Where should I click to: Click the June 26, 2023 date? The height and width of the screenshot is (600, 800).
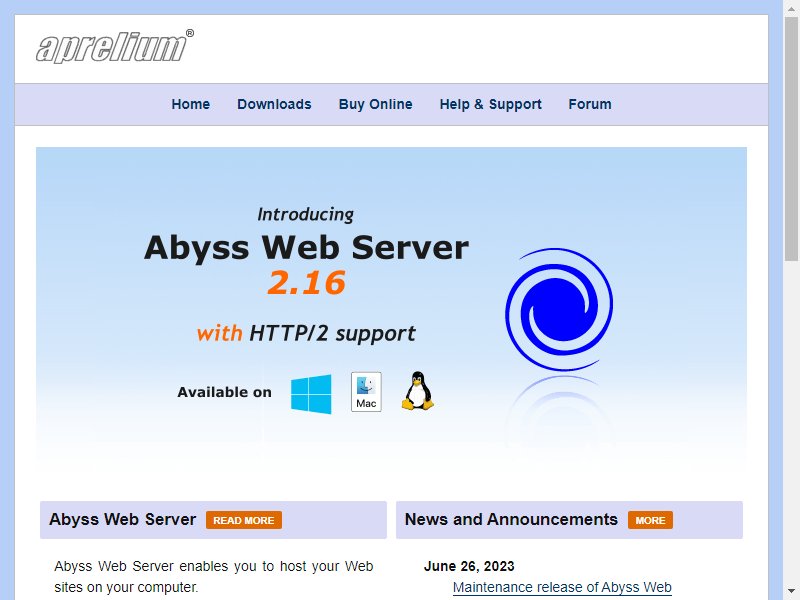pos(469,566)
